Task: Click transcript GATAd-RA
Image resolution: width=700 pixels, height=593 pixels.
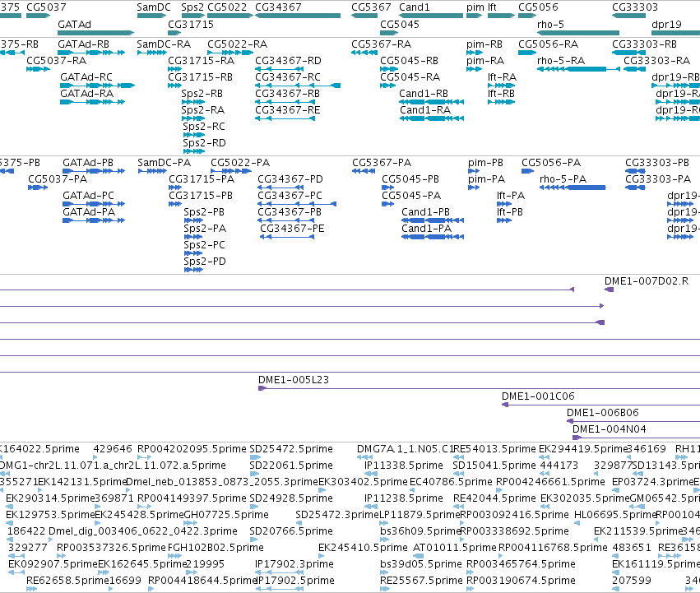Action: 92,102
